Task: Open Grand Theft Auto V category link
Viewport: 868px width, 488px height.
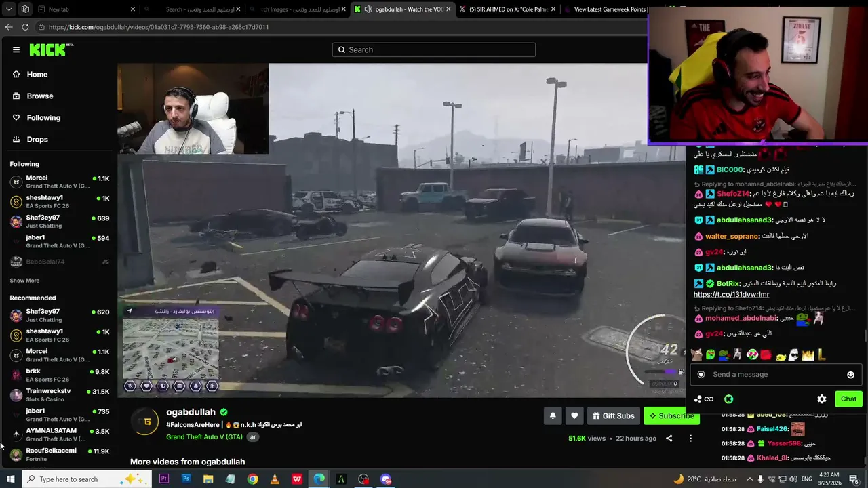Action: 204,437
